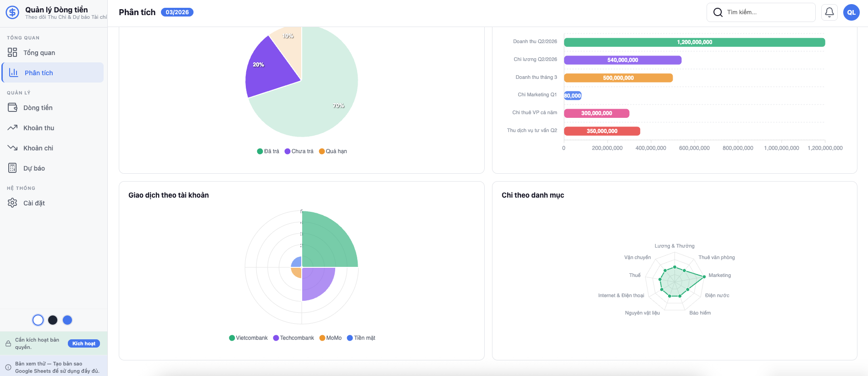This screenshot has height=376, width=868.
Task: Click the Khoản thu trending-up icon
Action: point(12,128)
